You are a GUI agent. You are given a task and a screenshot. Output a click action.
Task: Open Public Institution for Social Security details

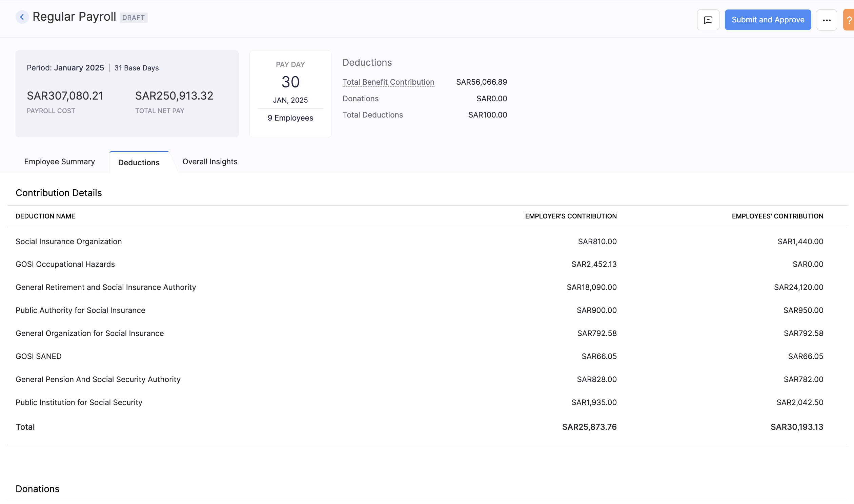tap(79, 402)
